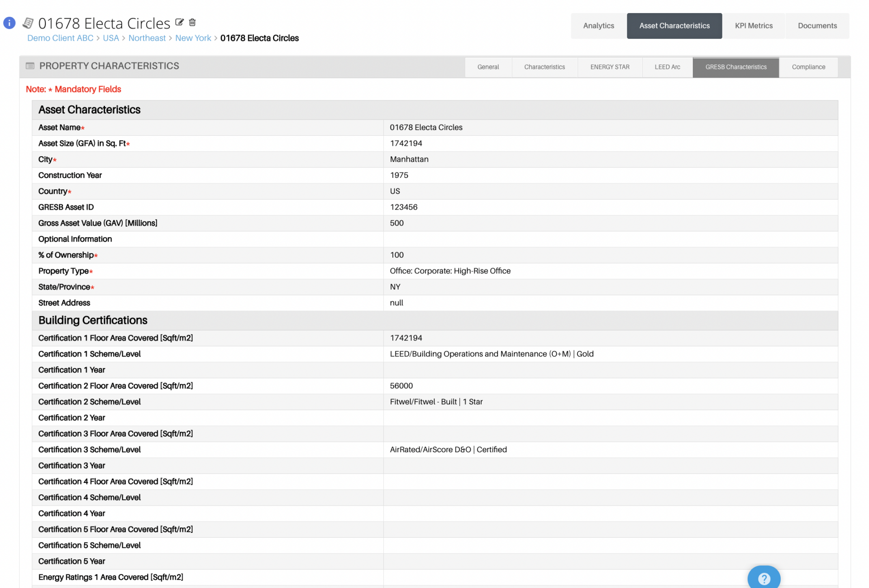Image resolution: width=869 pixels, height=588 pixels.
Task: Open the Characteristics sub-tab
Action: (x=544, y=67)
